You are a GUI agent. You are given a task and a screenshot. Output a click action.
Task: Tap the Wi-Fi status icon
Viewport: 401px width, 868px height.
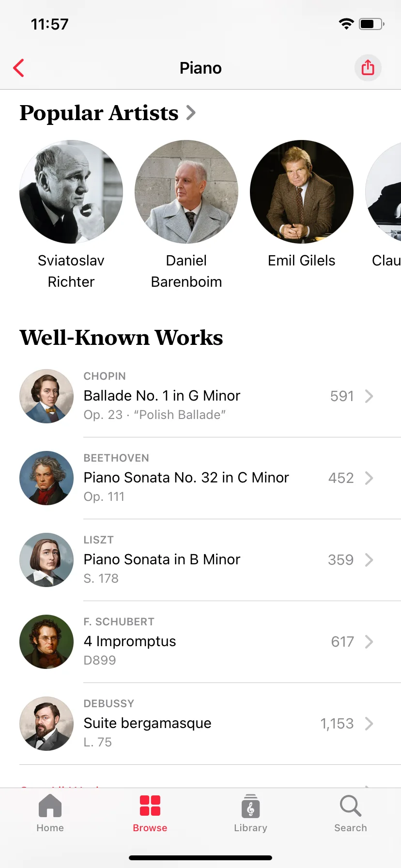tap(346, 24)
